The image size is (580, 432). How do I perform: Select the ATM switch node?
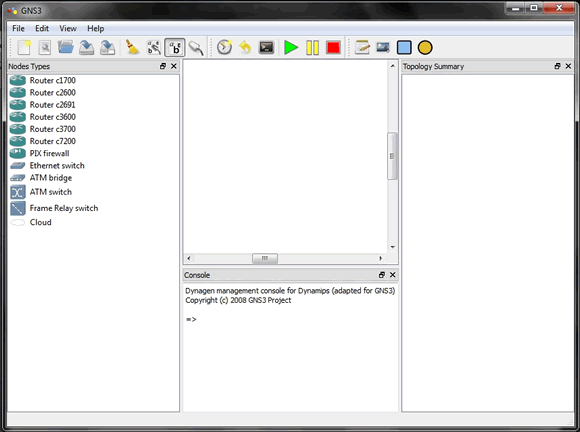41,192
